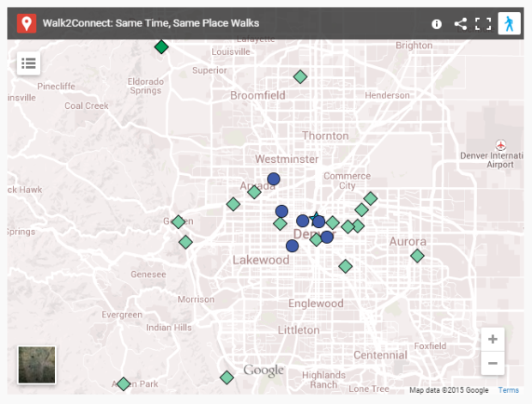Click Denver International Airport icon

coord(501,145)
